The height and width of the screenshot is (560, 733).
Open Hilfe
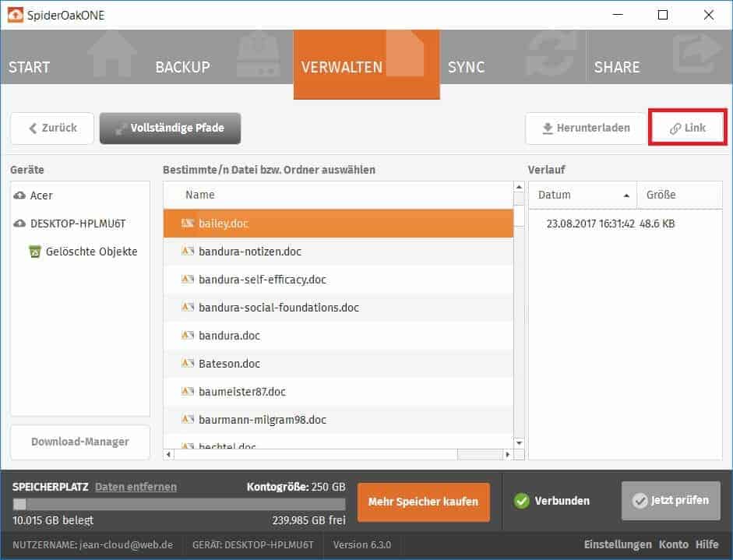707,544
